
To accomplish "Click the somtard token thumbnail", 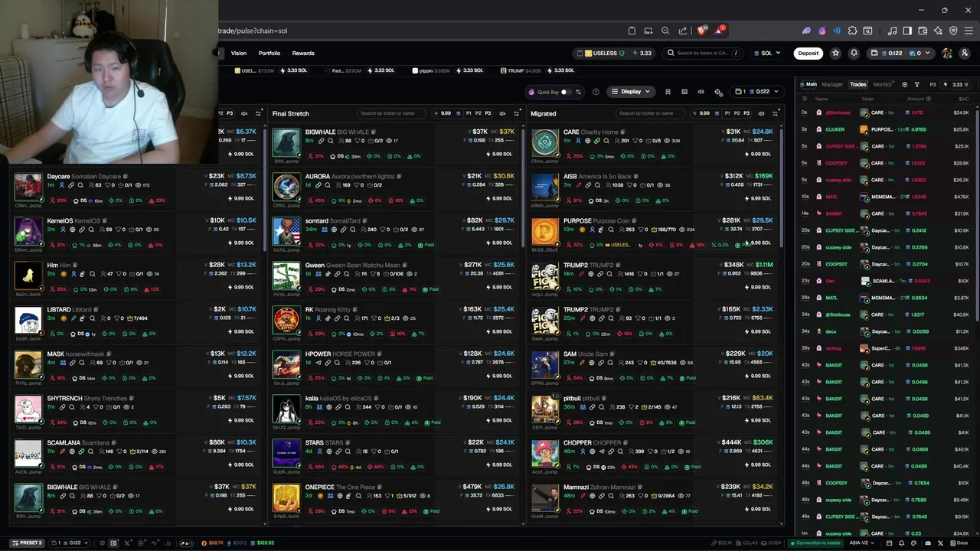I will [x=286, y=231].
